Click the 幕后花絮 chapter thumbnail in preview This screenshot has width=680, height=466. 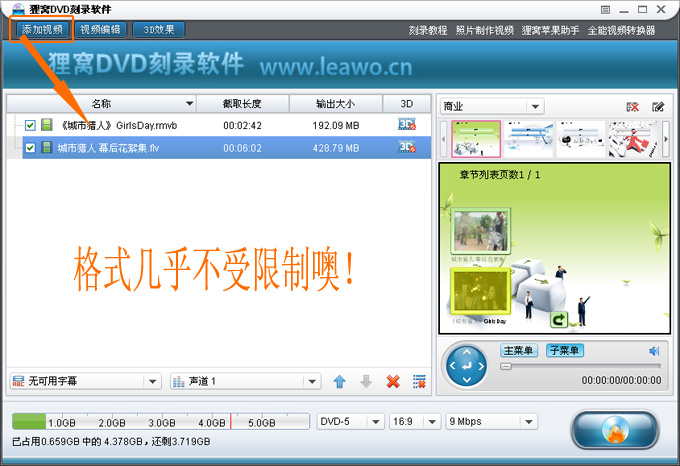click(x=481, y=231)
